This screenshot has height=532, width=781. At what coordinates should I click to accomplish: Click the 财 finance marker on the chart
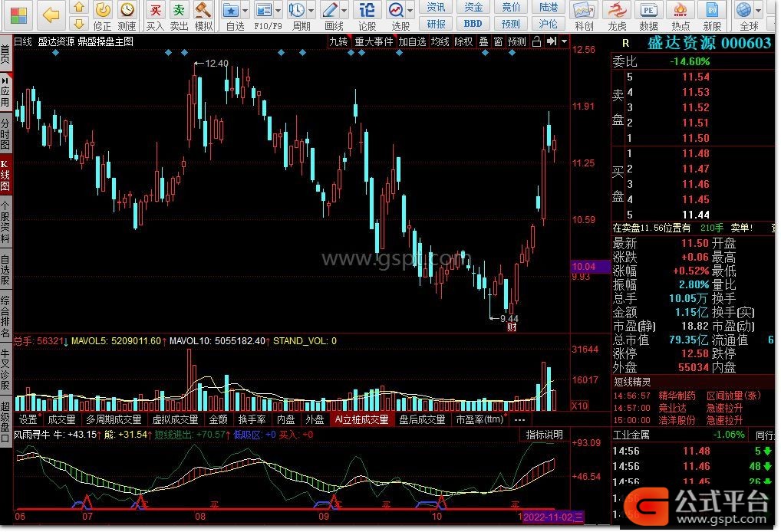point(512,327)
